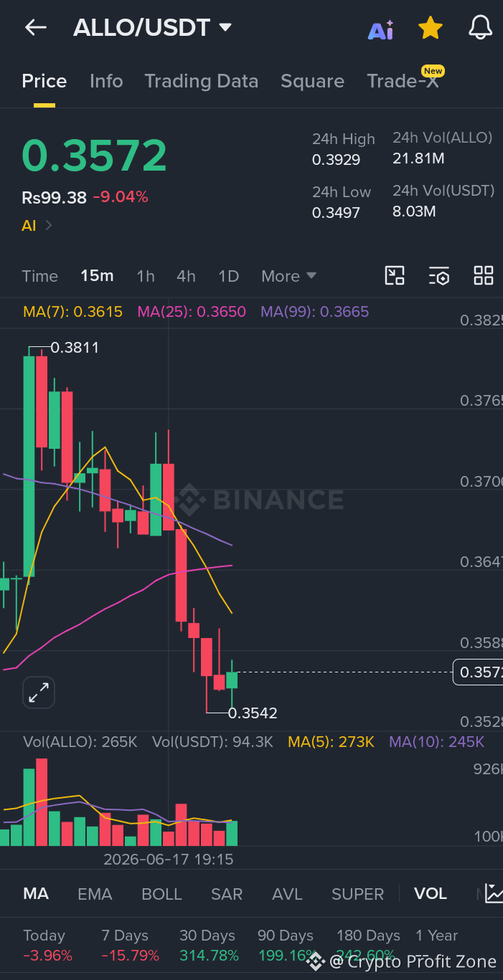Tap the 24h High value 0.3929
The height and width of the screenshot is (980, 503).
point(336,159)
